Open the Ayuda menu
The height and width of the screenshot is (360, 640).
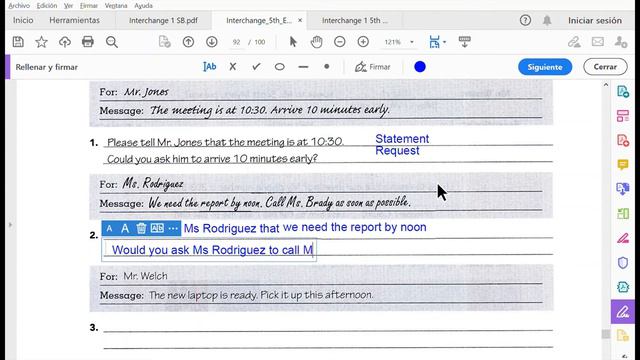coord(143,6)
